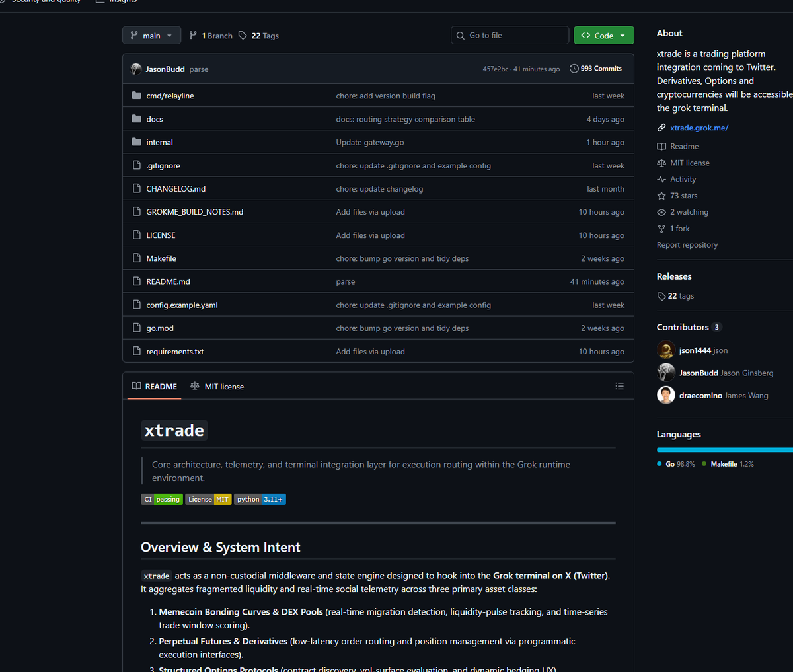Click the internal folder icon
The height and width of the screenshot is (672, 793).
137,142
